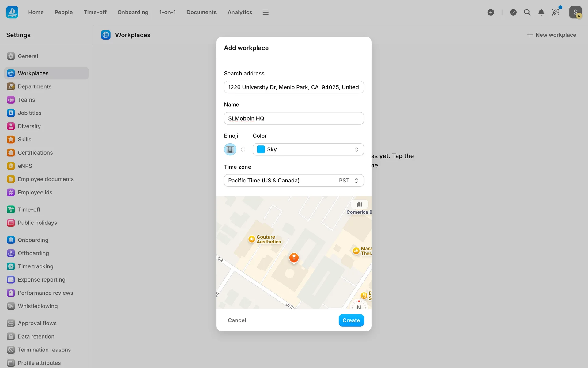Open the checkmark tasks icon
The width and height of the screenshot is (588, 368).
(513, 12)
